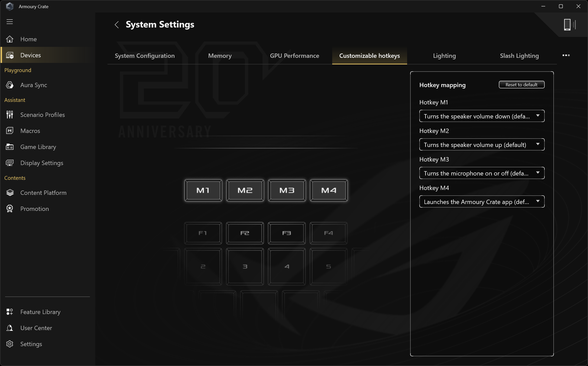The width and height of the screenshot is (588, 366).
Task: Open the hamburger navigation menu
Action: [10, 22]
